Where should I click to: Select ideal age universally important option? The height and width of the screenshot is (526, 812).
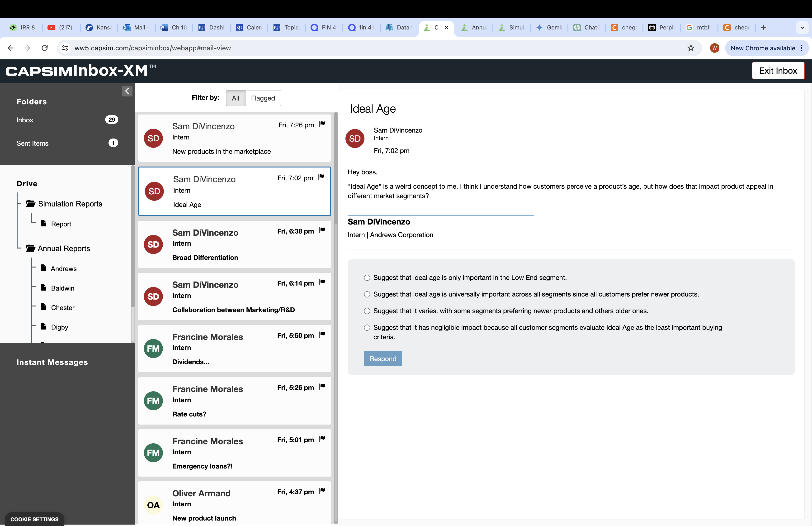(367, 294)
